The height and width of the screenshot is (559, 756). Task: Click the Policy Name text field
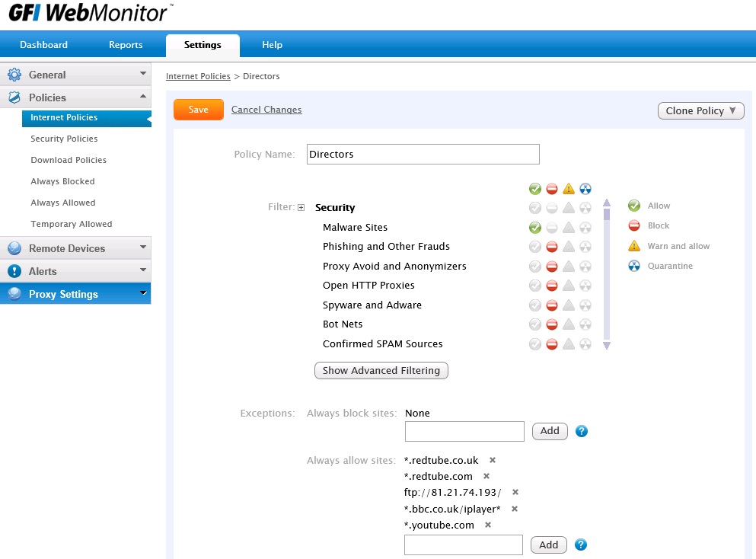coord(423,154)
